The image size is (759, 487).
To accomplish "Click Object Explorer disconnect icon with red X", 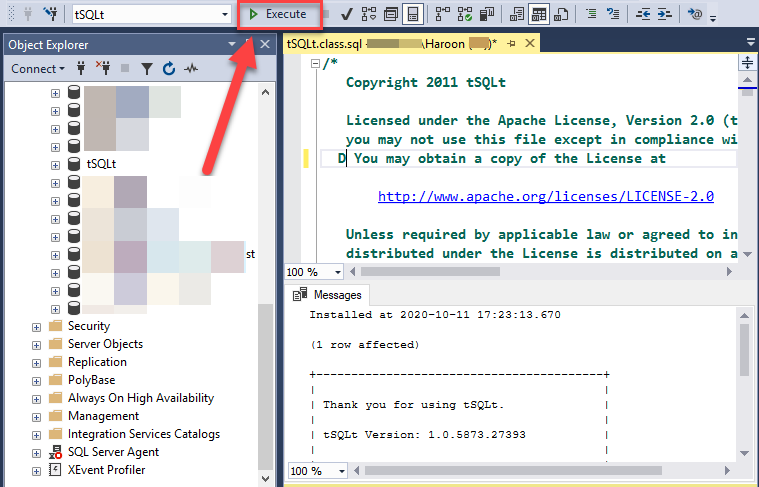I will (x=103, y=68).
